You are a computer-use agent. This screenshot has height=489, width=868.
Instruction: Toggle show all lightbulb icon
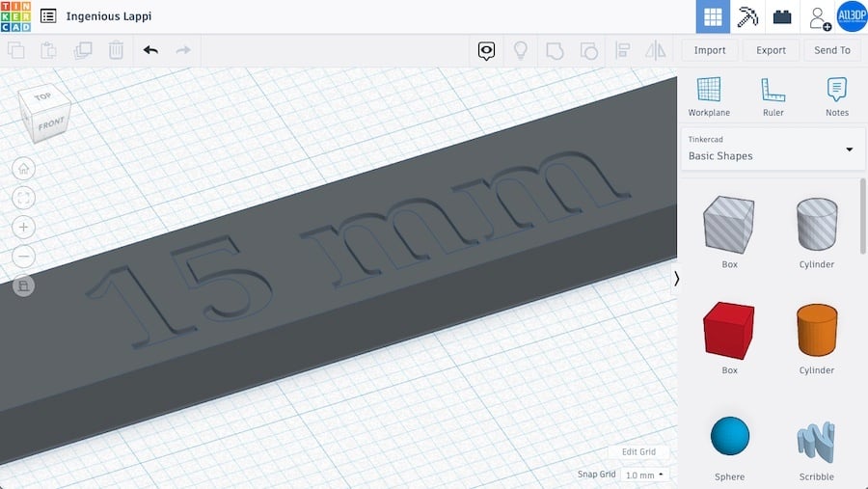(x=521, y=50)
